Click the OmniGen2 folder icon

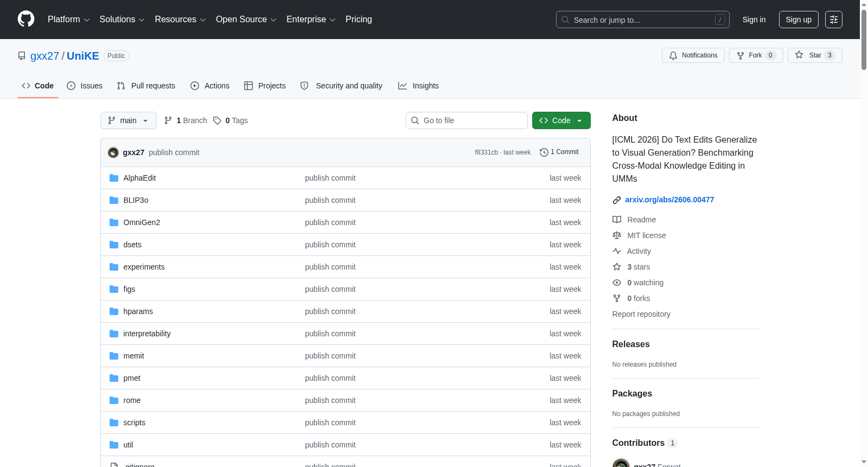point(114,222)
